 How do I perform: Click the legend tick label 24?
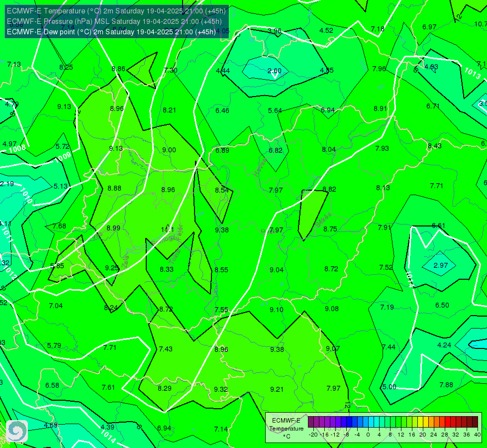pos(434,435)
